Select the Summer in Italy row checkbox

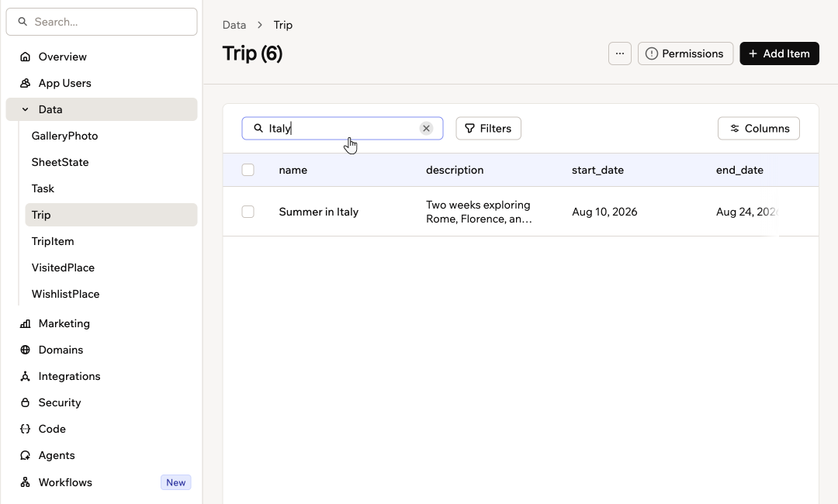tap(248, 212)
